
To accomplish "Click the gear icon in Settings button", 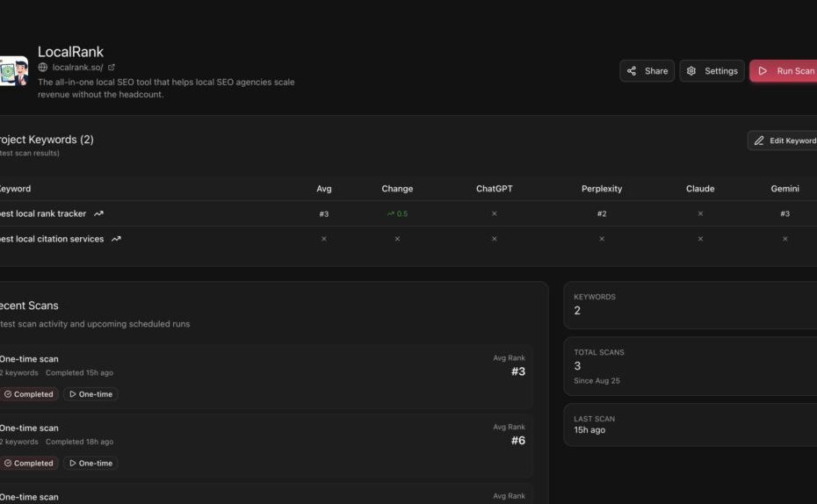I will (690, 71).
